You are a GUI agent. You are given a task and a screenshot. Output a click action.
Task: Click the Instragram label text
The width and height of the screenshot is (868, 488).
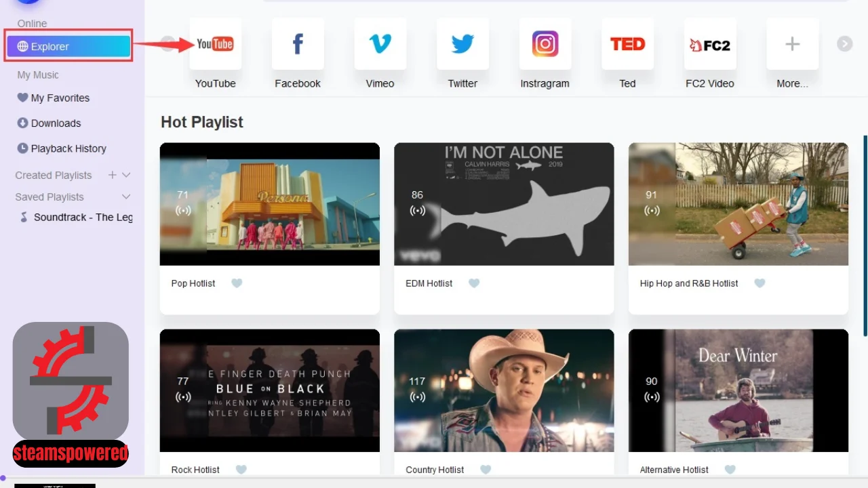coord(545,83)
